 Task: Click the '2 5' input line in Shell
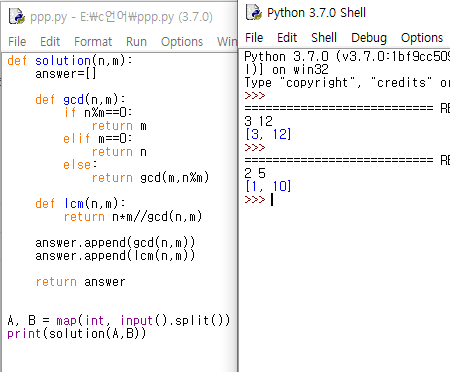255,173
